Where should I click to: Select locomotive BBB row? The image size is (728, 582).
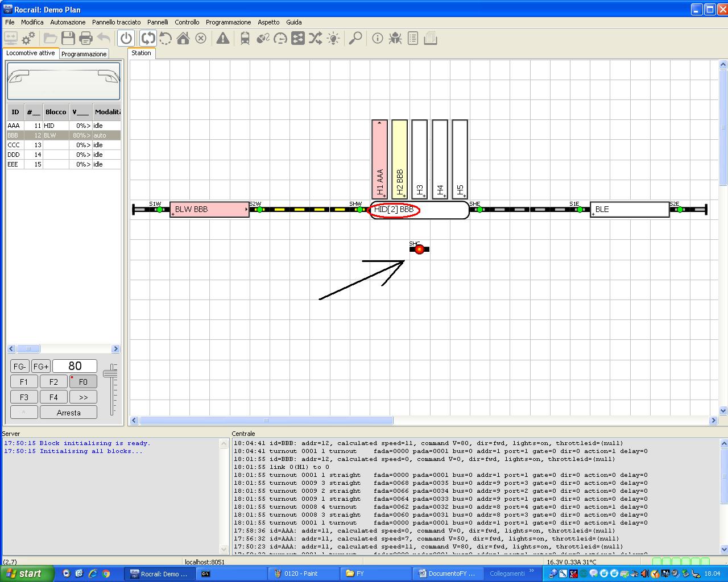64,135
